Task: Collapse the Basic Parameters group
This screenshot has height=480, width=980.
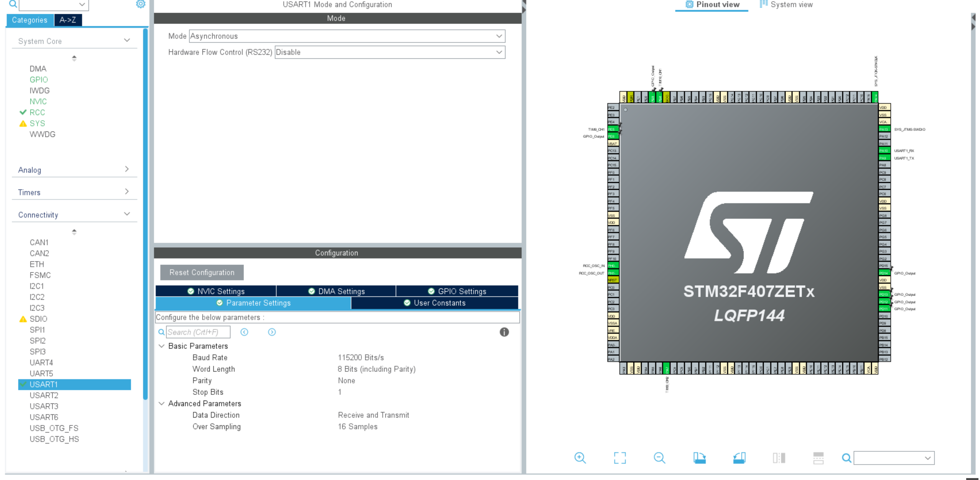Action: [x=161, y=346]
